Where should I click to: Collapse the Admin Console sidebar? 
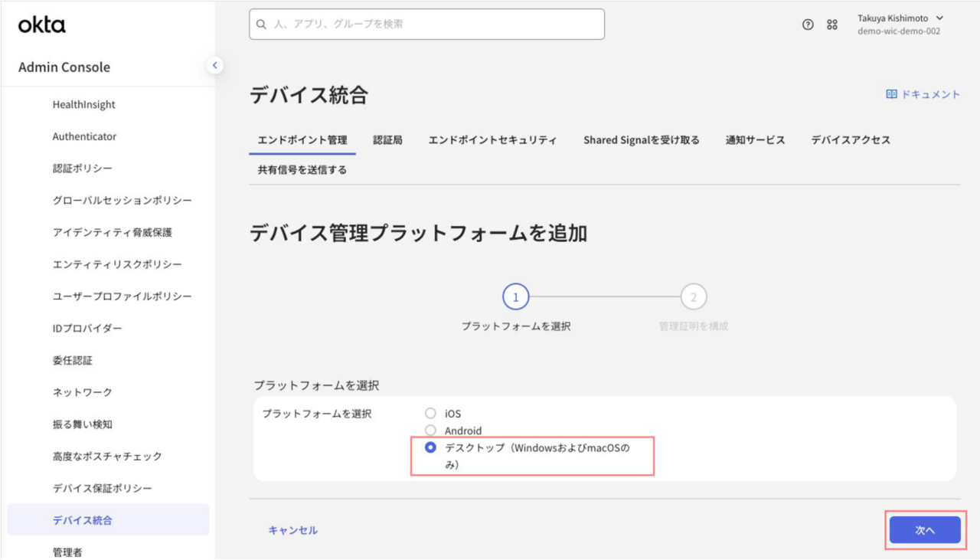pos(215,66)
